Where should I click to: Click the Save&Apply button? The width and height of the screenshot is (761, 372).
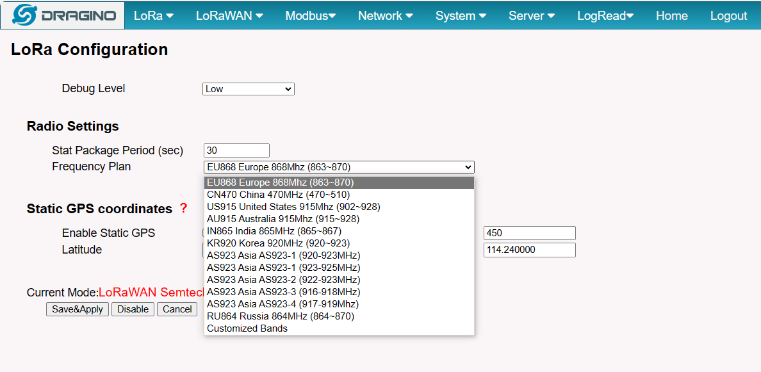point(78,309)
